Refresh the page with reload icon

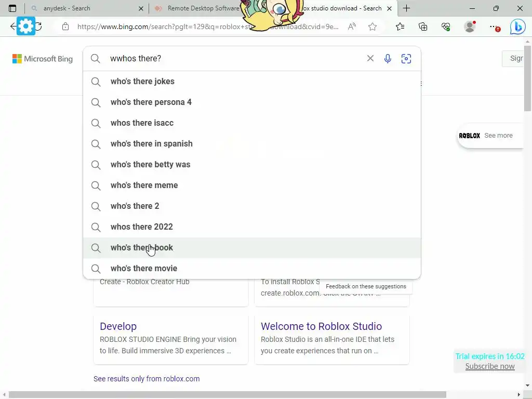[x=38, y=26]
